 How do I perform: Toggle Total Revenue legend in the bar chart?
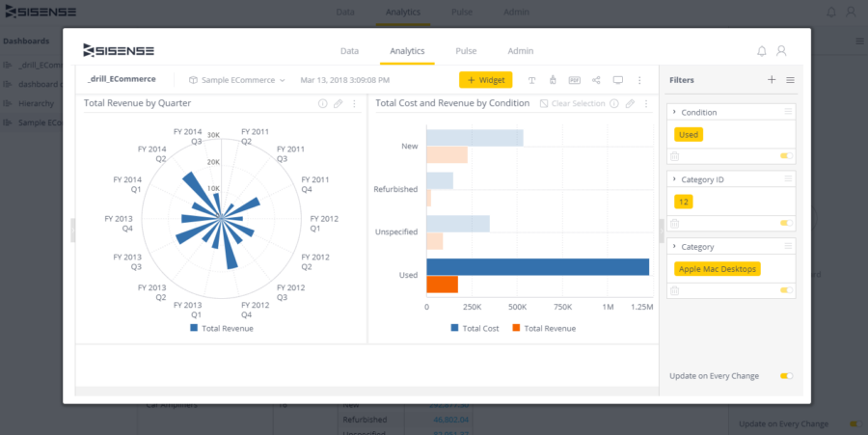(x=544, y=328)
